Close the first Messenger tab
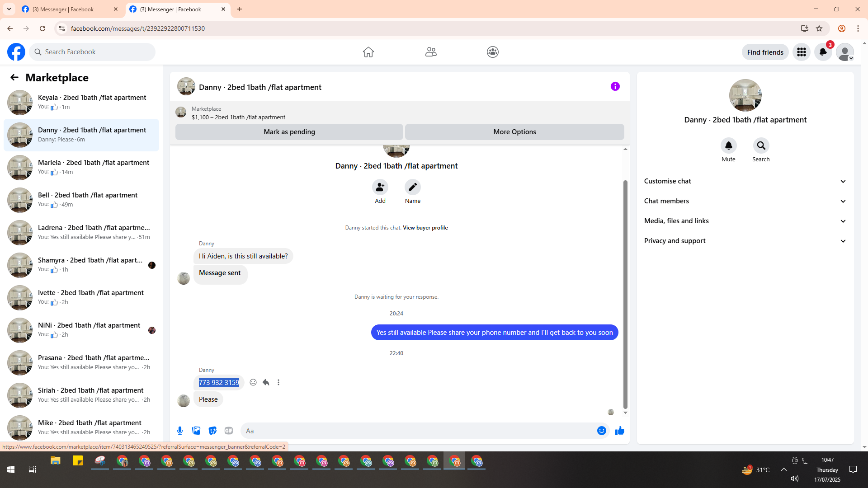Screen dimensions: 868x488 tap(116, 9)
